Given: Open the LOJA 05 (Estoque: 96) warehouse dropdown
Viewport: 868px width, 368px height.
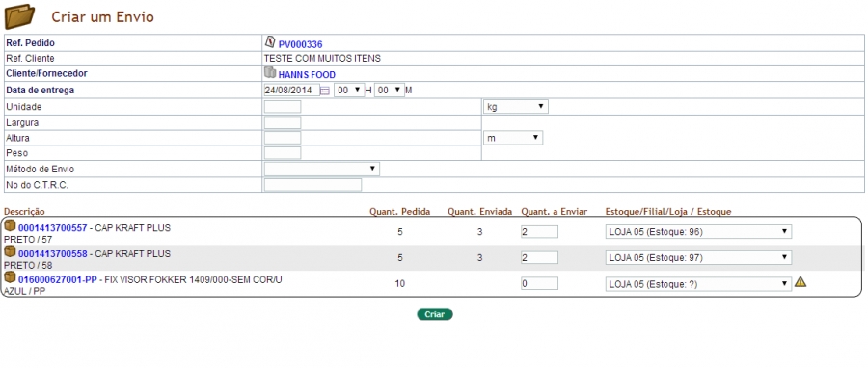Looking at the screenshot, I should [x=698, y=232].
